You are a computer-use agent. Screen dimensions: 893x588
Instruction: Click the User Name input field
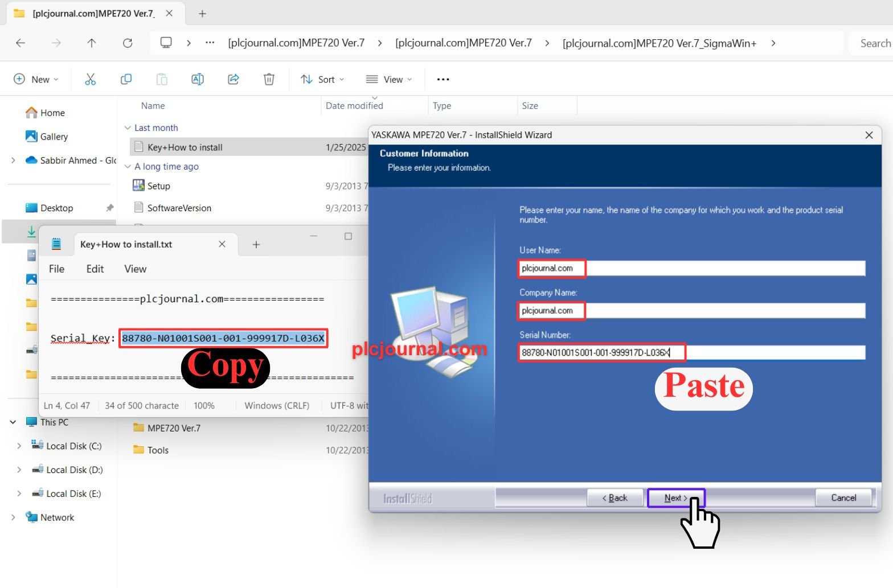pos(692,268)
